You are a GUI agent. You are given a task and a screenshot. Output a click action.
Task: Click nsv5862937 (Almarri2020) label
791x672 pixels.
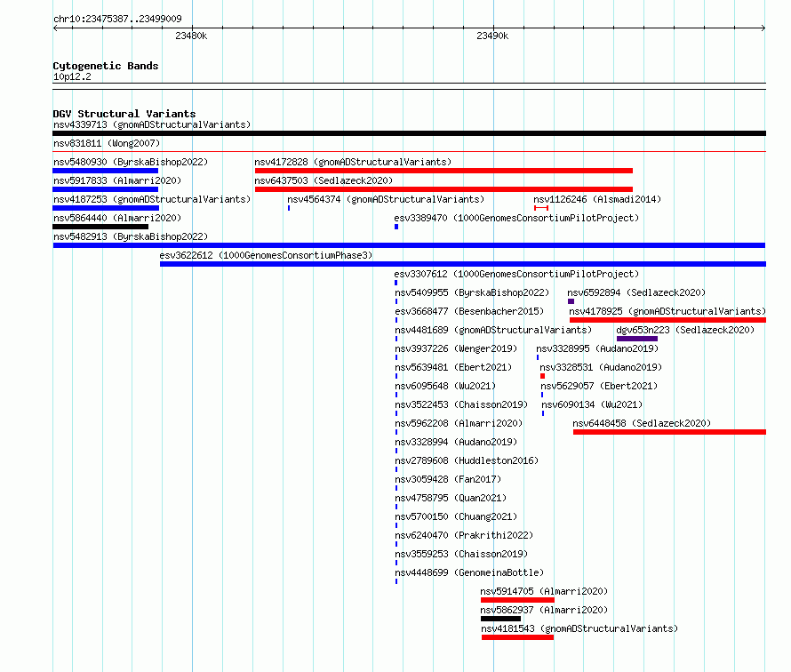coord(544,610)
